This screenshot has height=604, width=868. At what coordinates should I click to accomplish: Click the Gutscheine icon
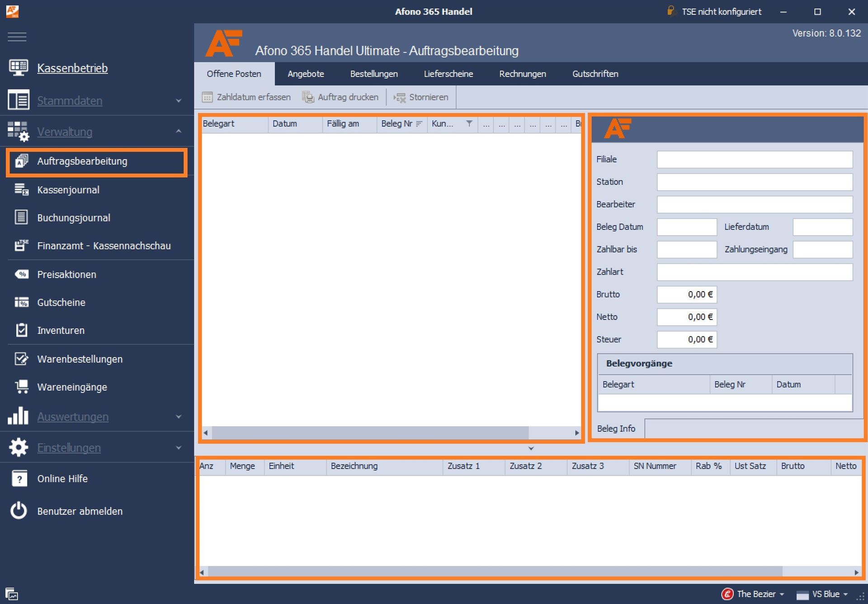click(x=21, y=302)
